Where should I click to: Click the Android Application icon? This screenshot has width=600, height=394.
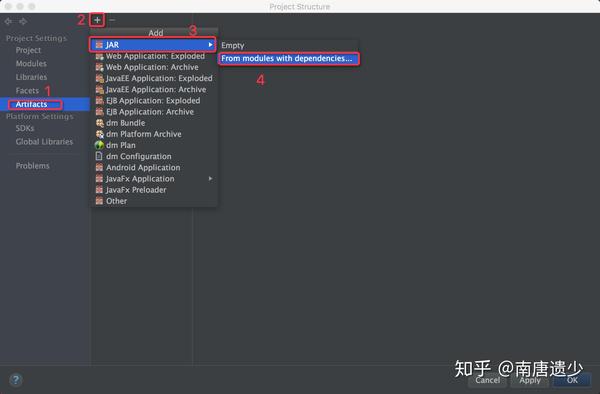click(99, 167)
